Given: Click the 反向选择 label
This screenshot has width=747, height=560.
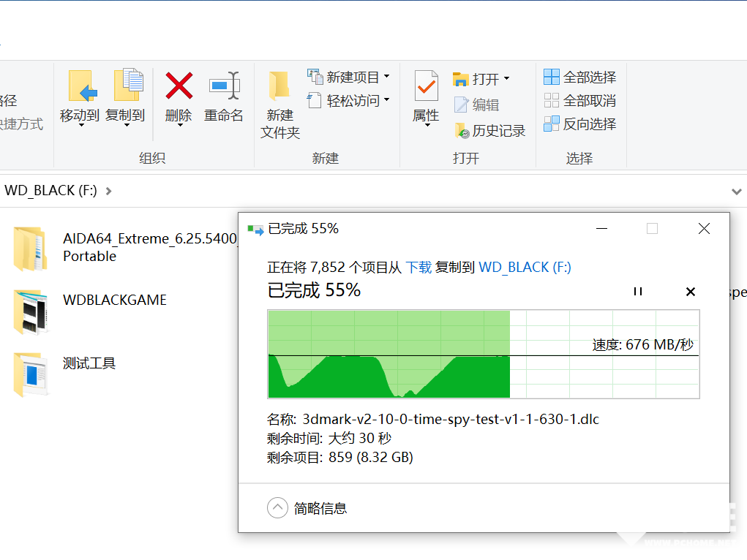Looking at the screenshot, I should click(589, 124).
